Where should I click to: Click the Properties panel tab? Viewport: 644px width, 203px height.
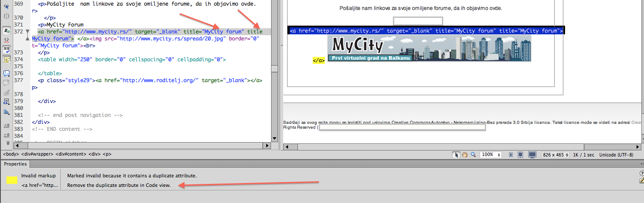coord(16,164)
